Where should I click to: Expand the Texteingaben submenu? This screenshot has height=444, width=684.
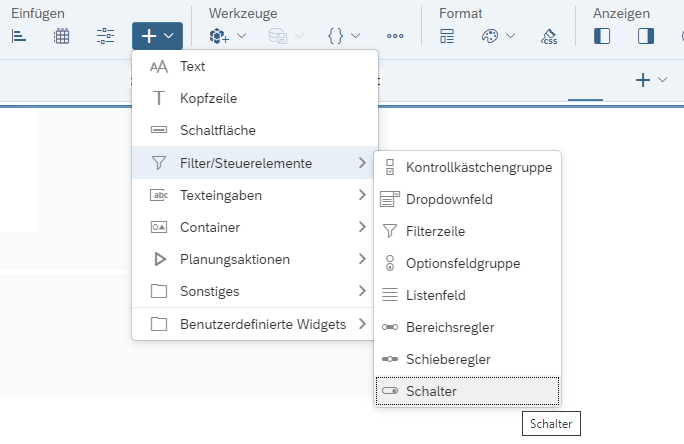(255, 195)
